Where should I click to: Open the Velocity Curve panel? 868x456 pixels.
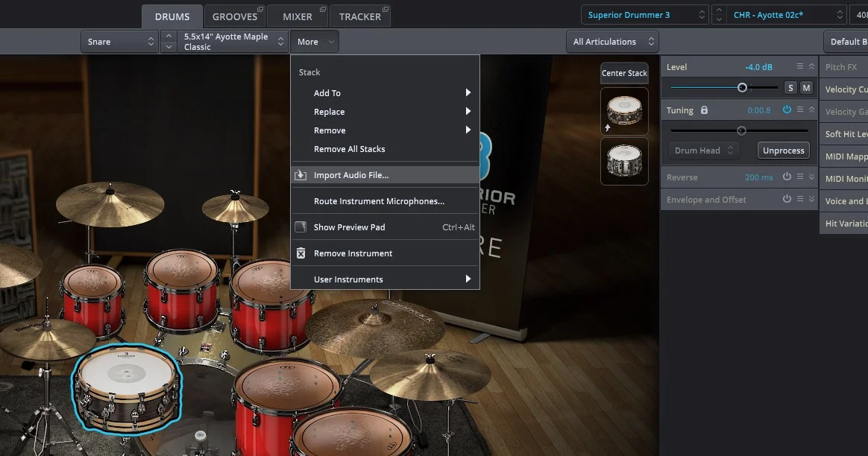click(843, 89)
